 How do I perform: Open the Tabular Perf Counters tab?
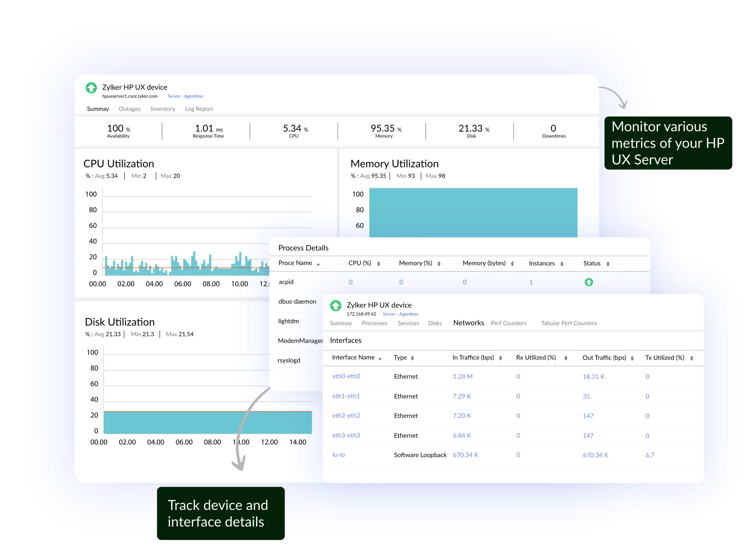[568, 323]
